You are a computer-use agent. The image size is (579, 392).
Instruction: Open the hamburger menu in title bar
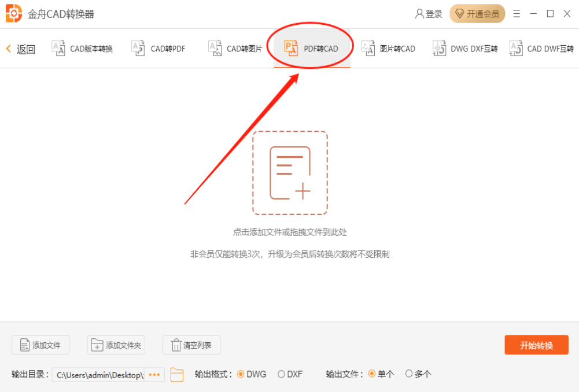coord(517,13)
